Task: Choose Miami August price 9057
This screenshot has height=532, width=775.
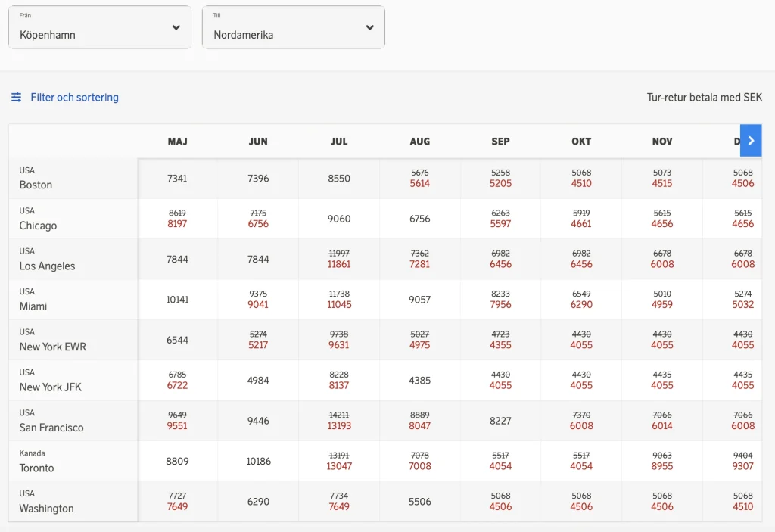Action: 419,300
